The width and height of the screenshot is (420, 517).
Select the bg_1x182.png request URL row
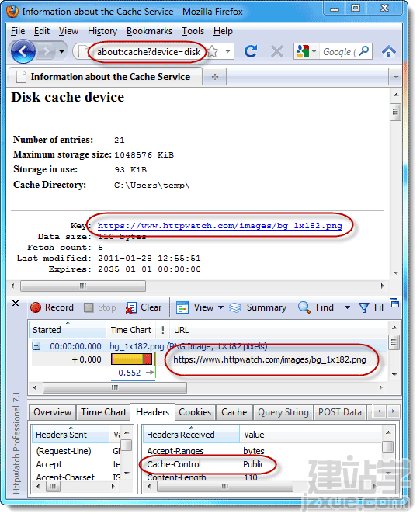(x=269, y=359)
